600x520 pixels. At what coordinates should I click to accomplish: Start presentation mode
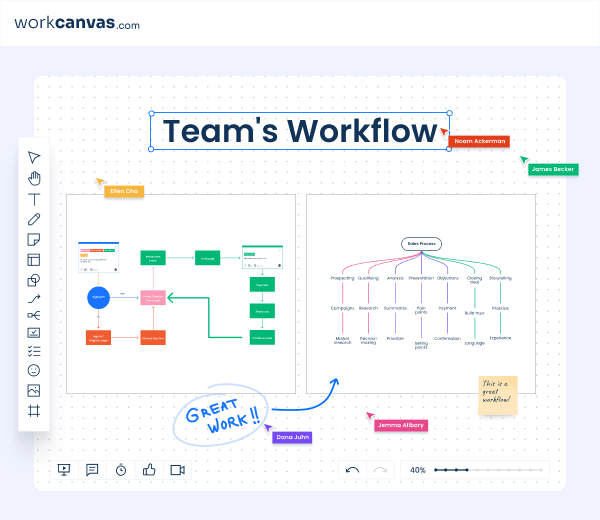click(x=64, y=469)
